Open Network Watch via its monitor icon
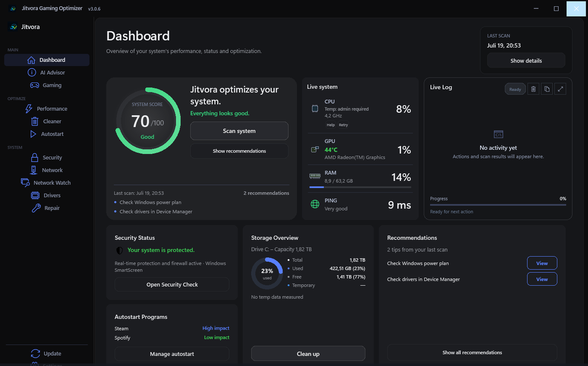This screenshot has height=366, width=588. pyautogui.click(x=25, y=183)
